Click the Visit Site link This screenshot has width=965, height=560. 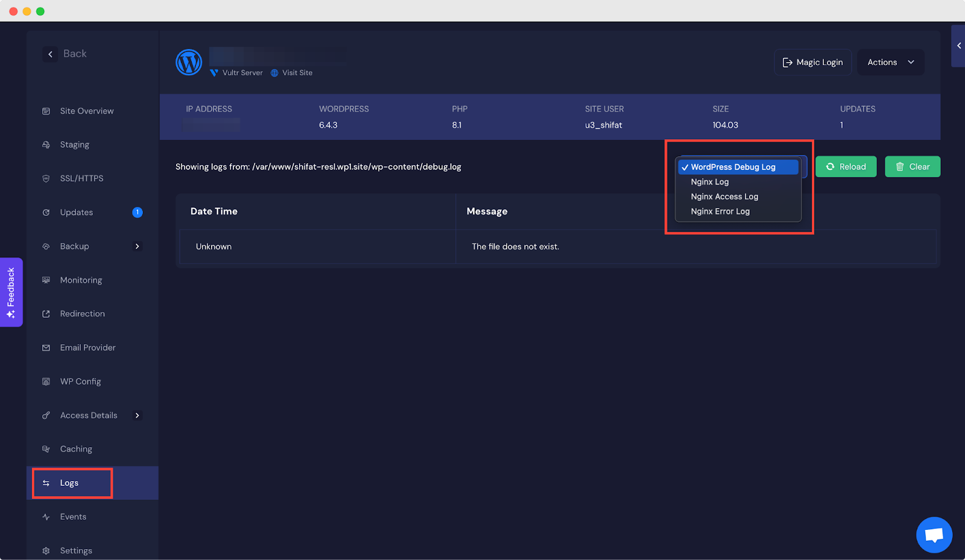(297, 73)
